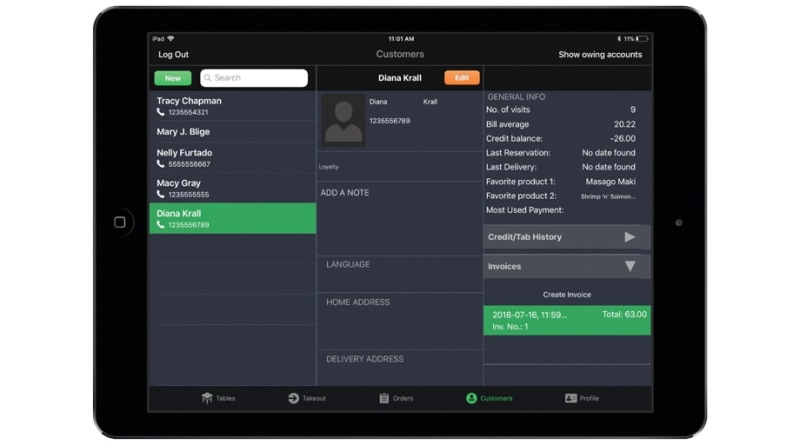Click the Takeout tab label

[x=314, y=399]
